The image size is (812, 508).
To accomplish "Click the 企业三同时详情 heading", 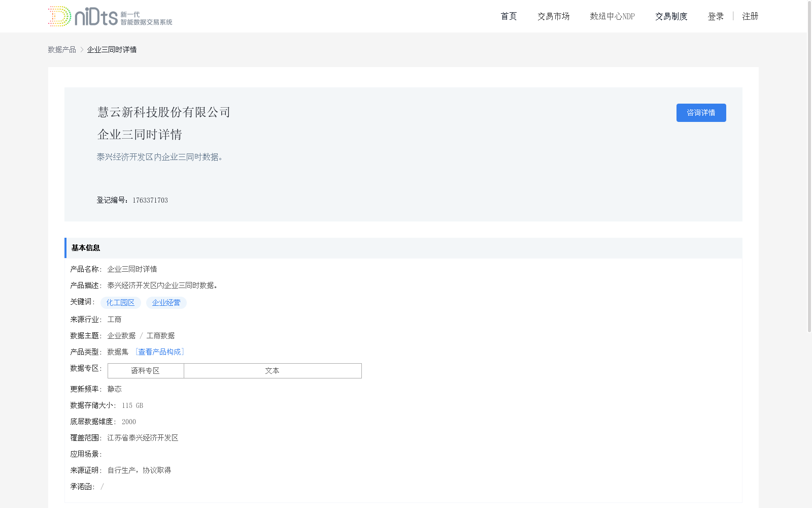I will (140, 135).
